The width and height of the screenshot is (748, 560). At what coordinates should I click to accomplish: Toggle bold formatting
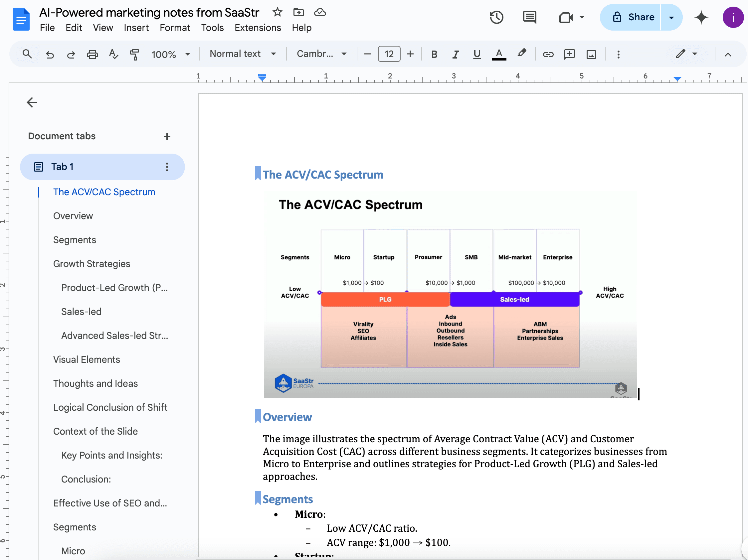point(434,54)
